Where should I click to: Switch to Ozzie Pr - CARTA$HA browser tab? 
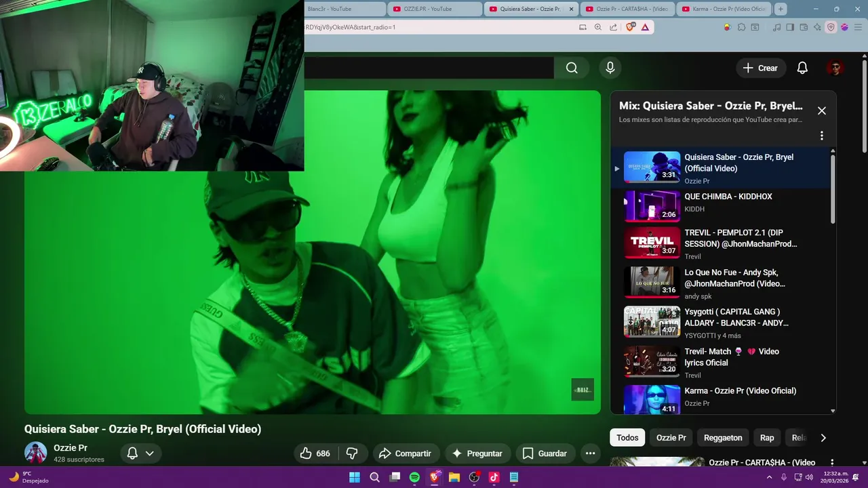(627, 9)
